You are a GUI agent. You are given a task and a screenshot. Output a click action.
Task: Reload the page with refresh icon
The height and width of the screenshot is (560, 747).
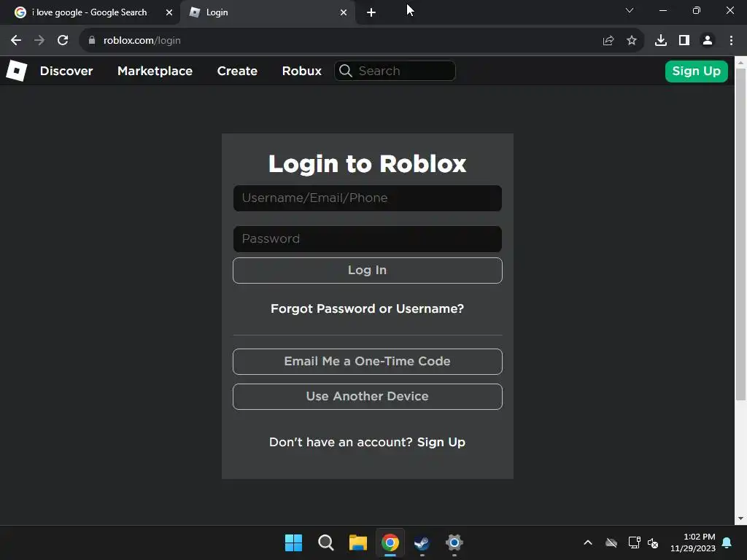pyautogui.click(x=63, y=41)
